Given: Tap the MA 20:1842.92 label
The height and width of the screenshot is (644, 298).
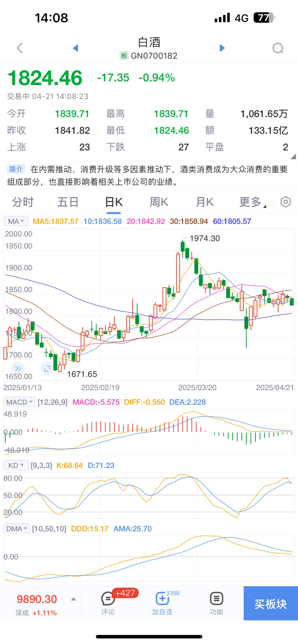Looking at the screenshot, I should pos(146,221).
